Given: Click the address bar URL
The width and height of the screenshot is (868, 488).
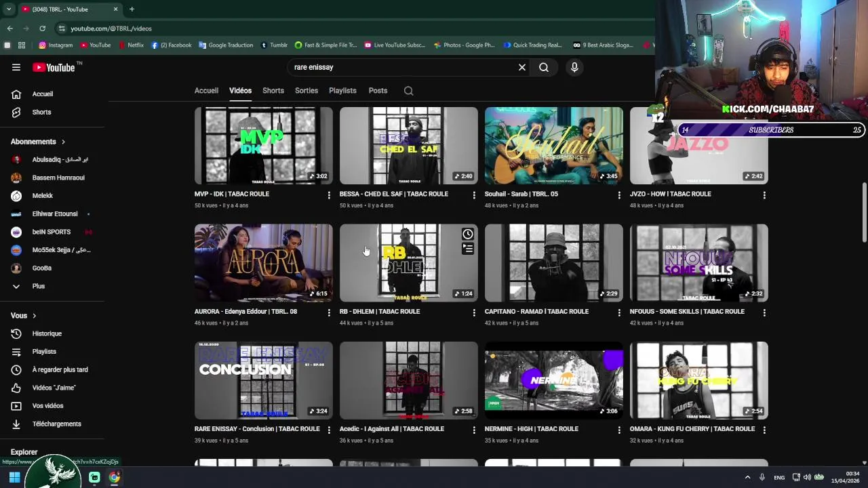Looking at the screenshot, I should (111, 28).
